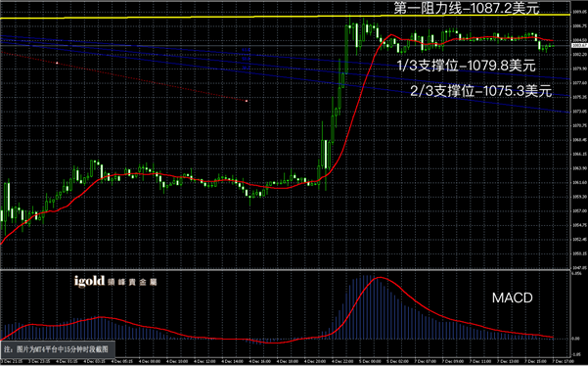The width and height of the screenshot is (588, 366).
Task: Click the peak of the red MACD signal line
Action: (x=380, y=278)
